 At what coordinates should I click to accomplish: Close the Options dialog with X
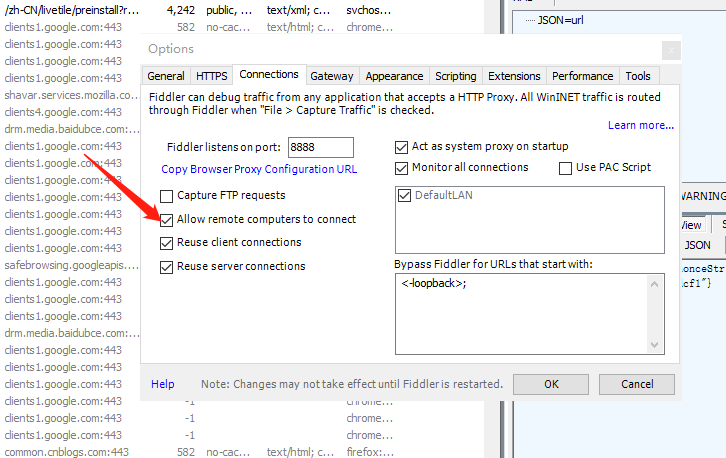(x=671, y=50)
